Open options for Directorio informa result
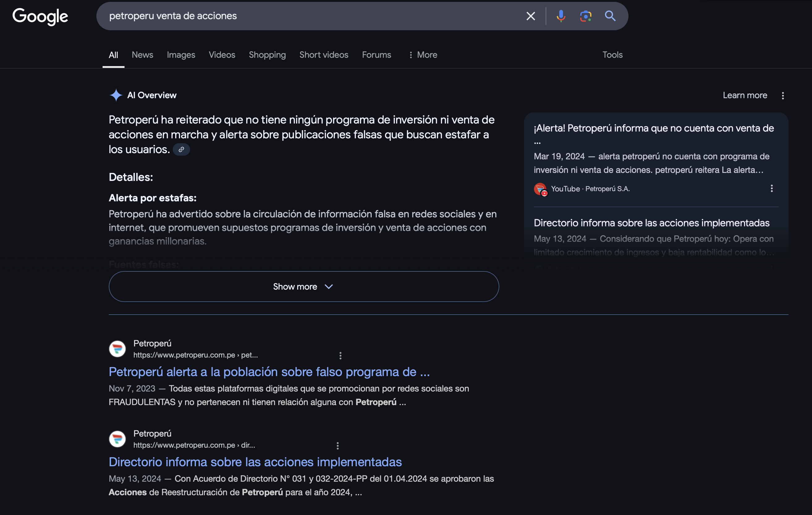The width and height of the screenshot is (812, 515). pos(337,446)
